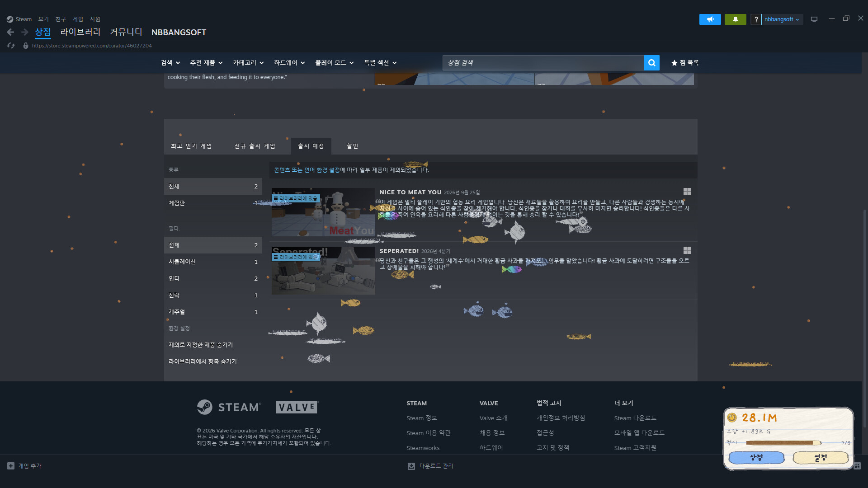Expand the 추천 제품 dropdown

(x=206, y=63)
